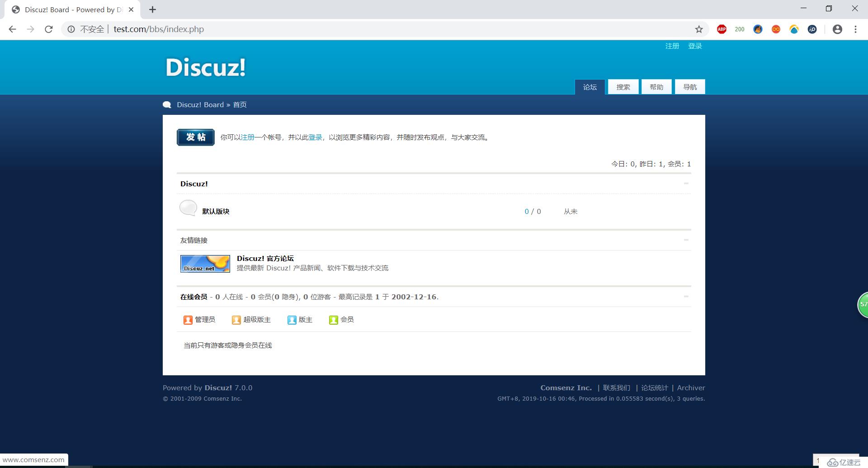Click the 在线会员 heading link

coord(193,297)
